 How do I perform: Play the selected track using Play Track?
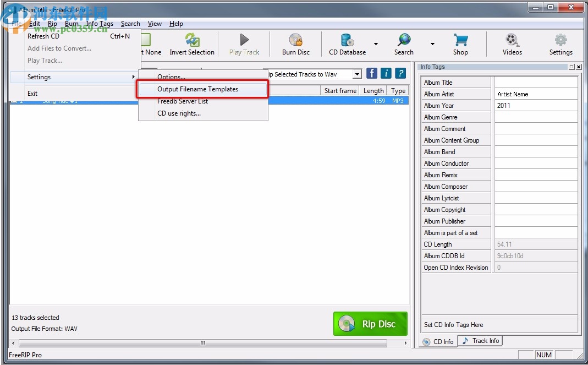point(244,44)
